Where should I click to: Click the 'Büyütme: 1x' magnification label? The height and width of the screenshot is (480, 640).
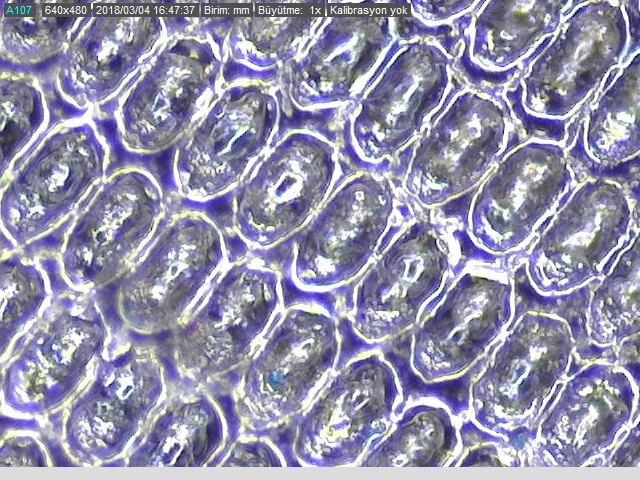pyautogui.click(x=289, y=10)
